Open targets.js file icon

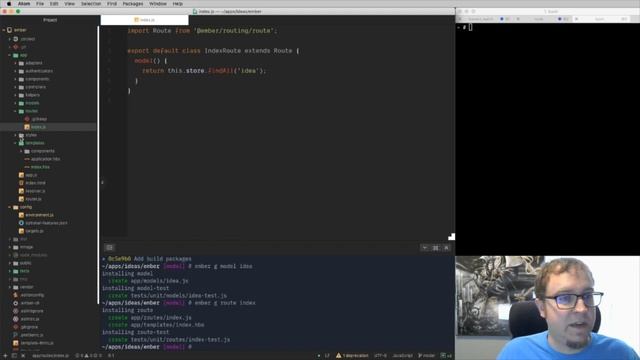21,231
